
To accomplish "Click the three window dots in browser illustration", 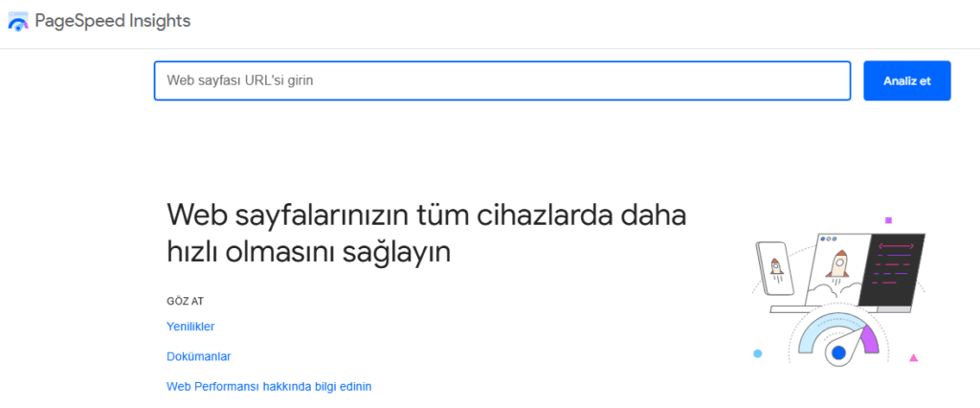I will 828,238.
